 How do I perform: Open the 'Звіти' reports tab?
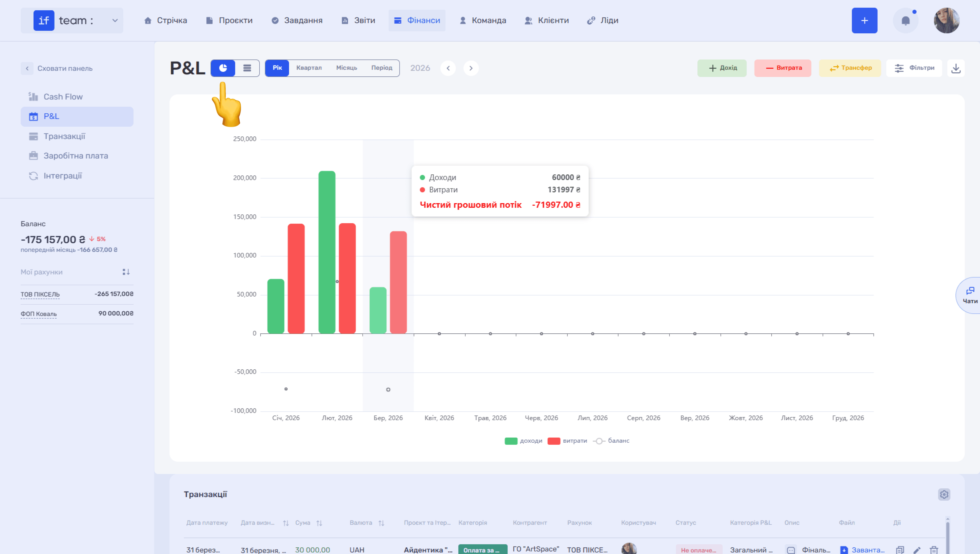coord(358,21)
